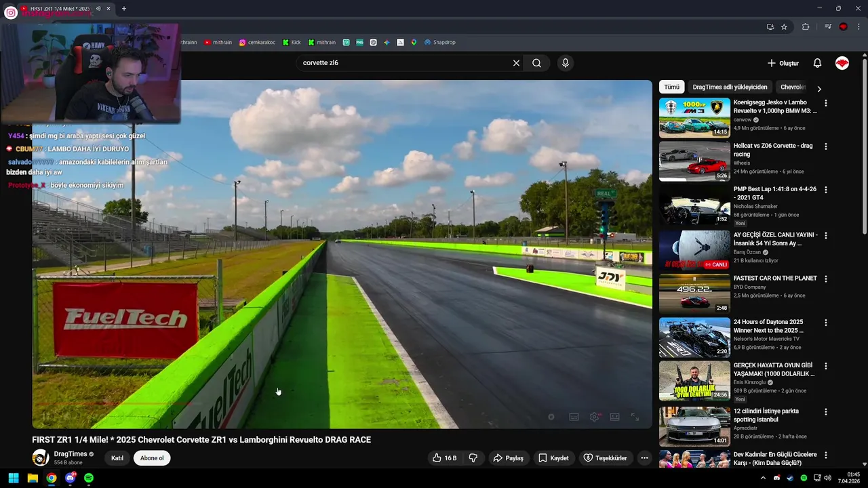Dislike the video with thumbs down
The image size is (868, 488).
(473, 458)
